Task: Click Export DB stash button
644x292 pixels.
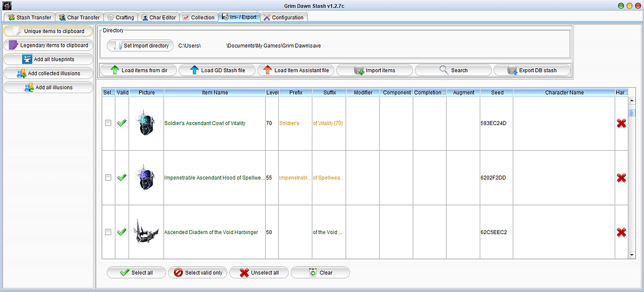Action: coord(532,70)
